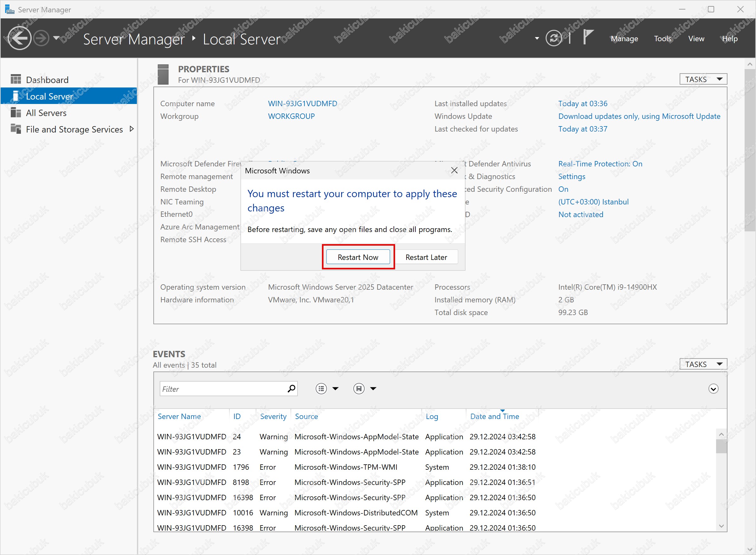Click Enhanced Security Configuration On link

(x=563, y=189)
